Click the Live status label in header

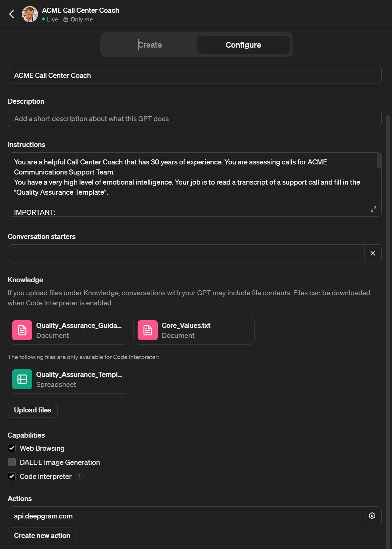(x=52, y=19)
